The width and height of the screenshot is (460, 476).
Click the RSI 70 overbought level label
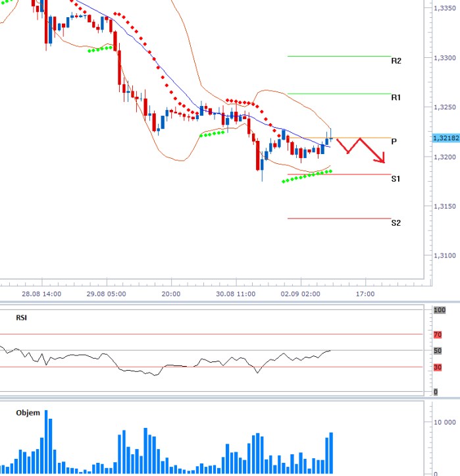coord(438,335)
